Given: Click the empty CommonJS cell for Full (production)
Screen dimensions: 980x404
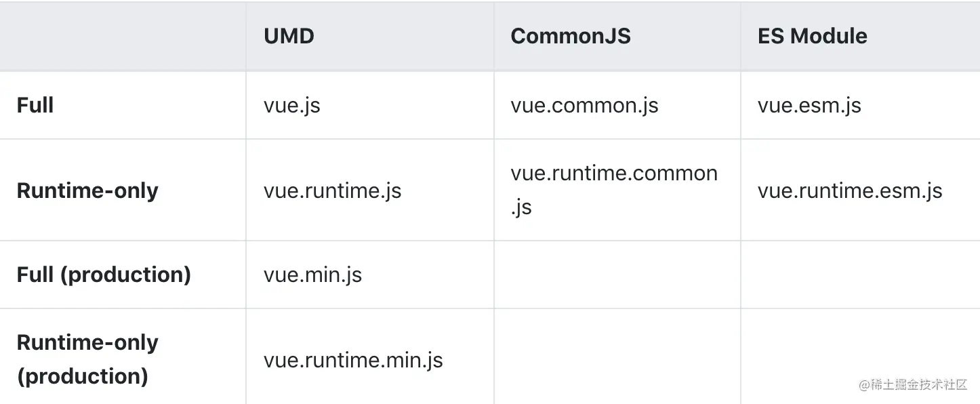Looking at the screenshot, I should (x=617, y=275).
